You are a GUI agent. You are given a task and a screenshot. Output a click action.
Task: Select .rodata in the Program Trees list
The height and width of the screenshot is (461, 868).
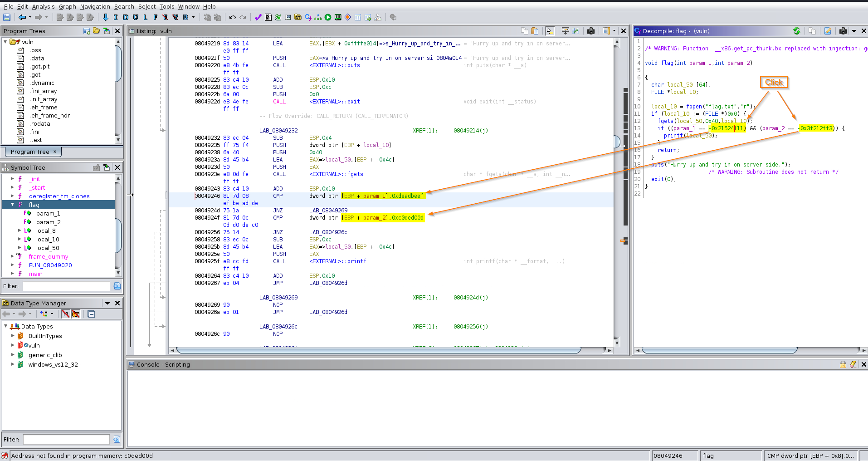pyautogui.click(x=39, y=123)
